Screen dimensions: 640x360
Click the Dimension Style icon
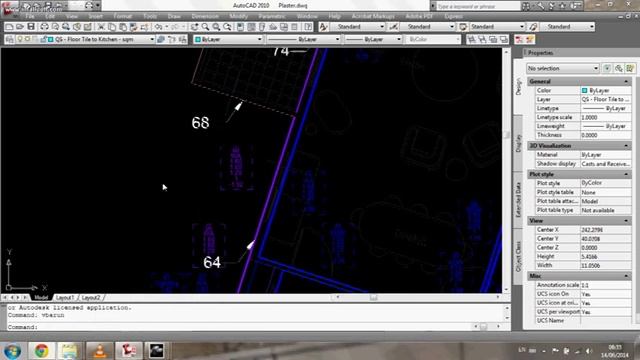tap(393, 27)
